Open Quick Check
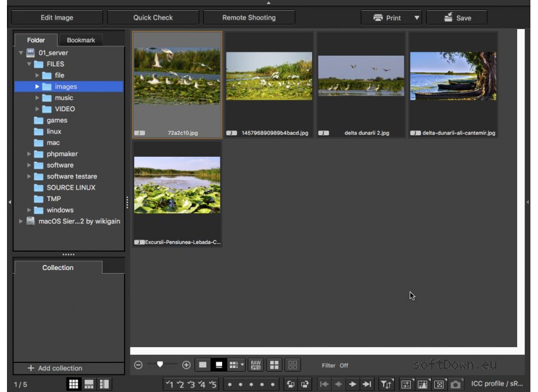This screenshot has height=392, width=538. 153,18
